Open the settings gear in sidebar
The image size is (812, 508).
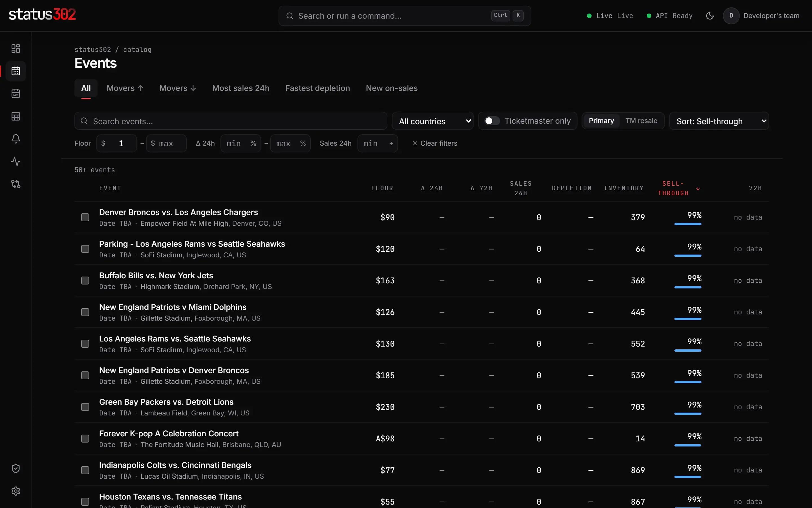coord(16,491)
